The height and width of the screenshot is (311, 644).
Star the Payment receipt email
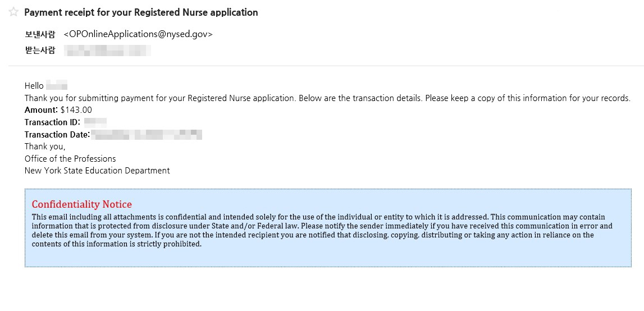13,12
